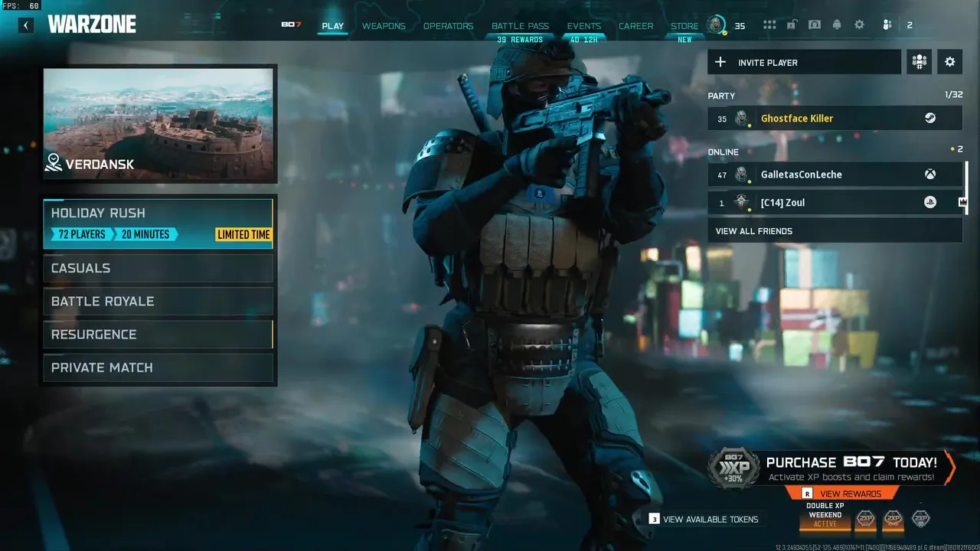Click the Steam platform icon on Ghostface Killer row

point(929,119)
